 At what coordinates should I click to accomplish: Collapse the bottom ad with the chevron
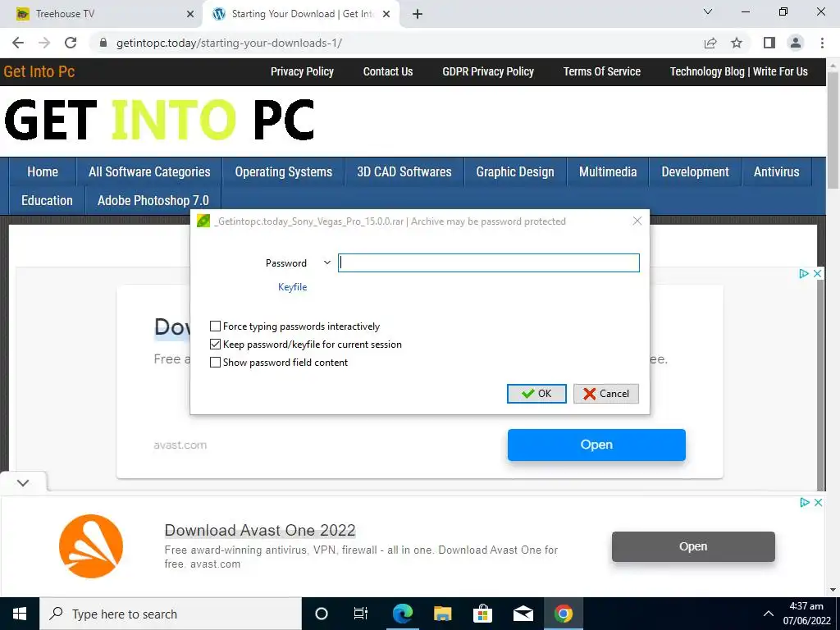[x=23, y=482]
